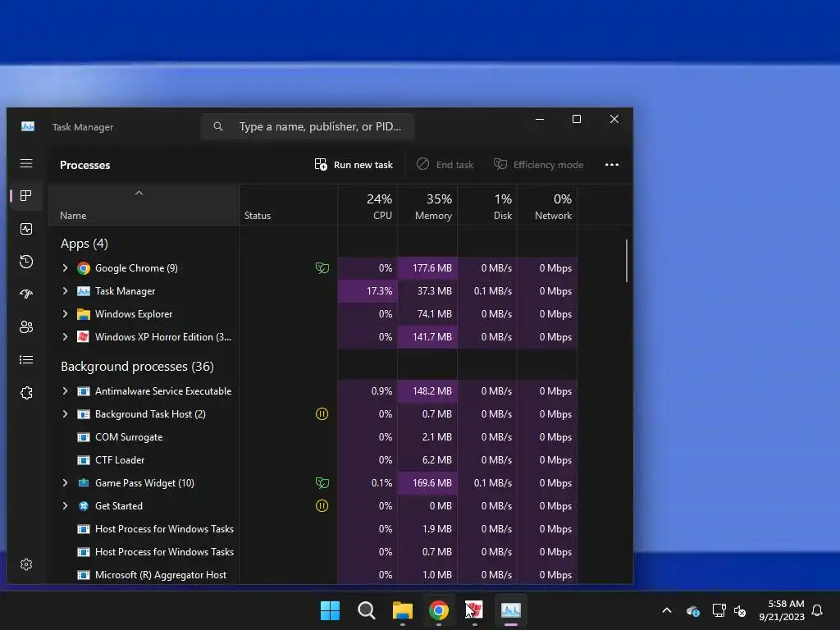840x630 pixels.
Task: Sort by the Network column header
Action: [x=547, y=205]
